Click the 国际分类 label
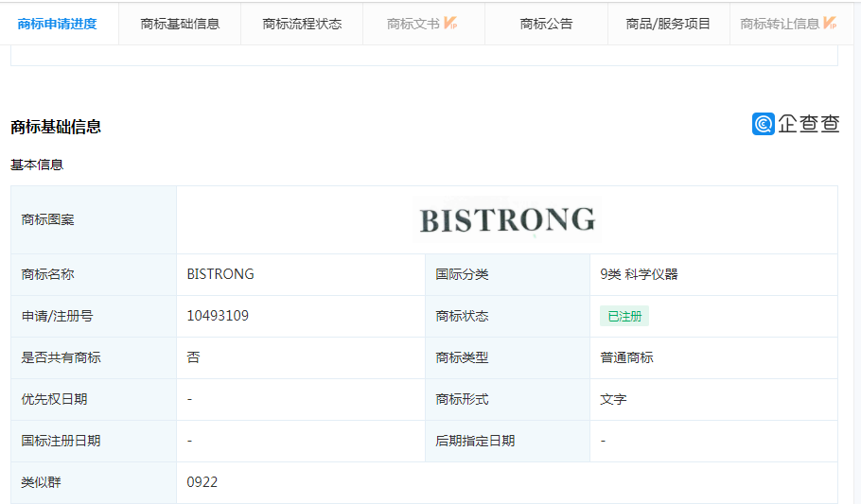This screenshot has width=861, height=504. (x=462, y=274)
